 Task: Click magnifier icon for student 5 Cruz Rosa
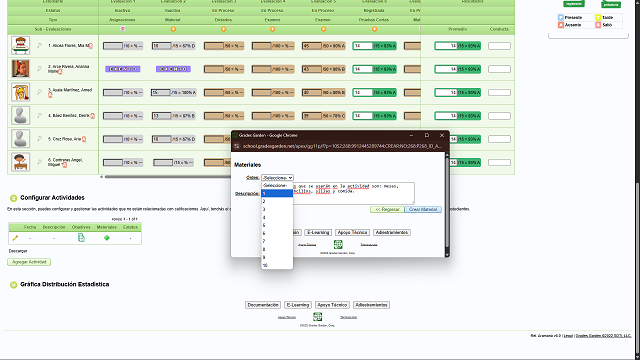(40, 139)
